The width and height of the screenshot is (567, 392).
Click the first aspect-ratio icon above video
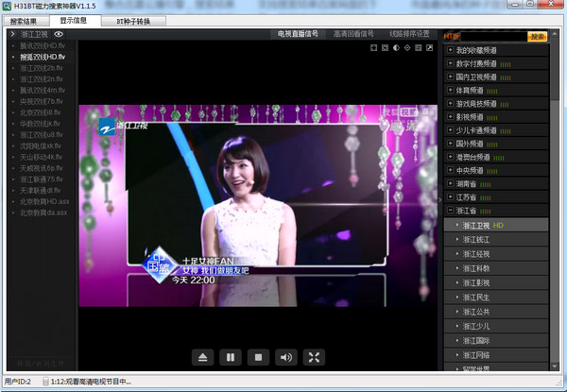(373, 47)
